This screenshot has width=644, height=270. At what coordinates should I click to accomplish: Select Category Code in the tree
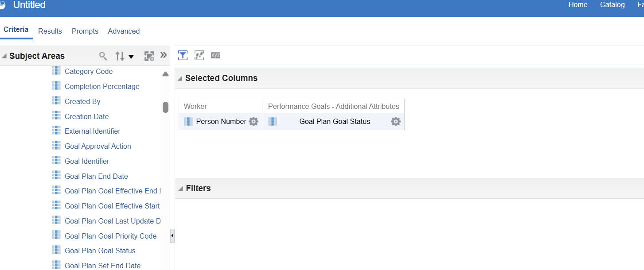click(x=89, y=71)
